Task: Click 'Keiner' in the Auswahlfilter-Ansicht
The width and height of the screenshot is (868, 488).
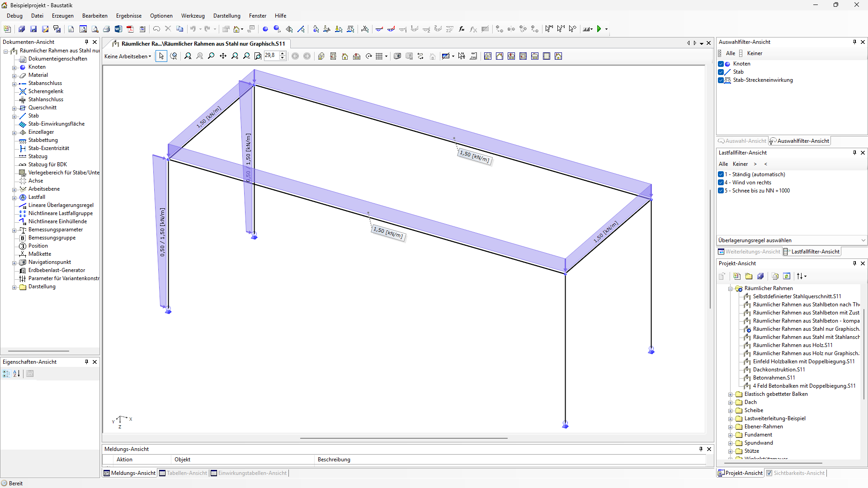Action: (x=755, y=53)
